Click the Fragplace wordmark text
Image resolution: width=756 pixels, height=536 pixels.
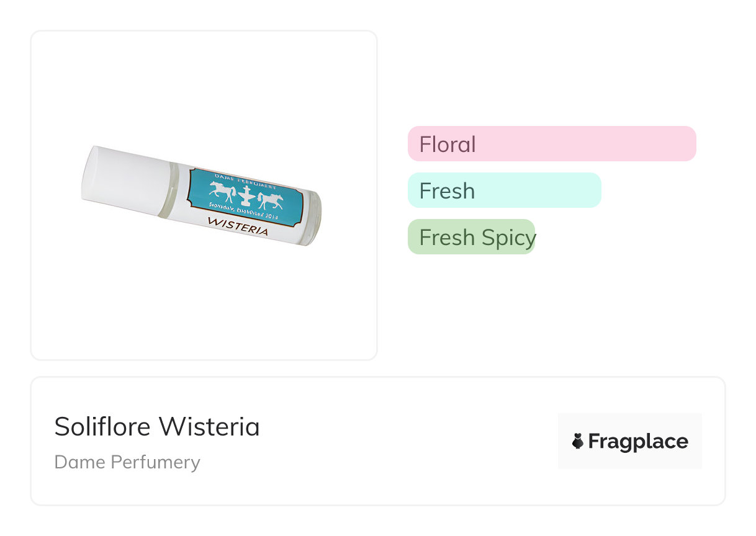pos(637,442)
